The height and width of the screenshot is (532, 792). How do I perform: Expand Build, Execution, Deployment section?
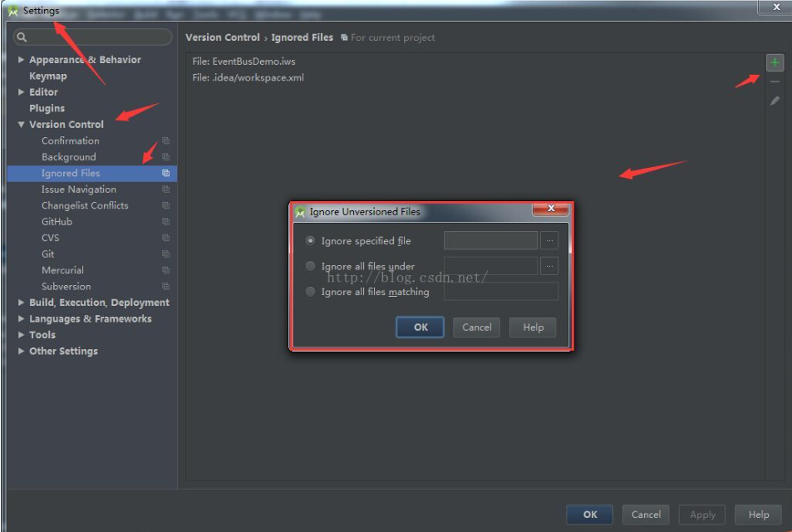pyautogui.click(x=21, y=302)
